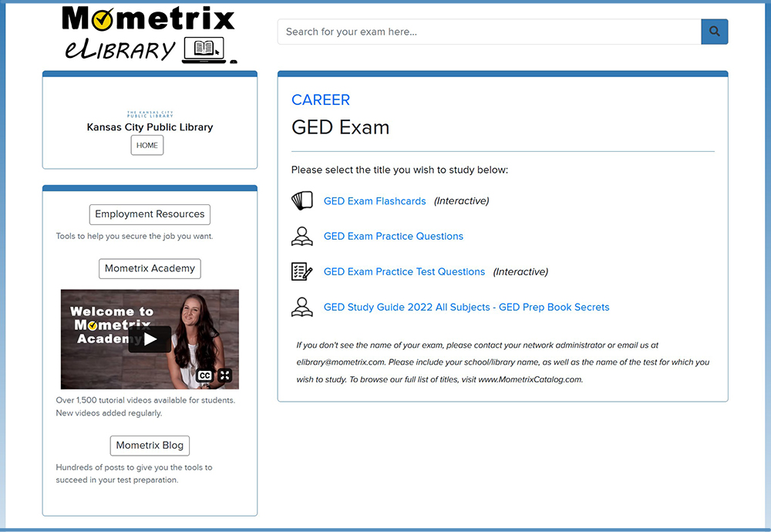
Task: Click the elibrary@mometrix.com contact note
Action: 503,362
